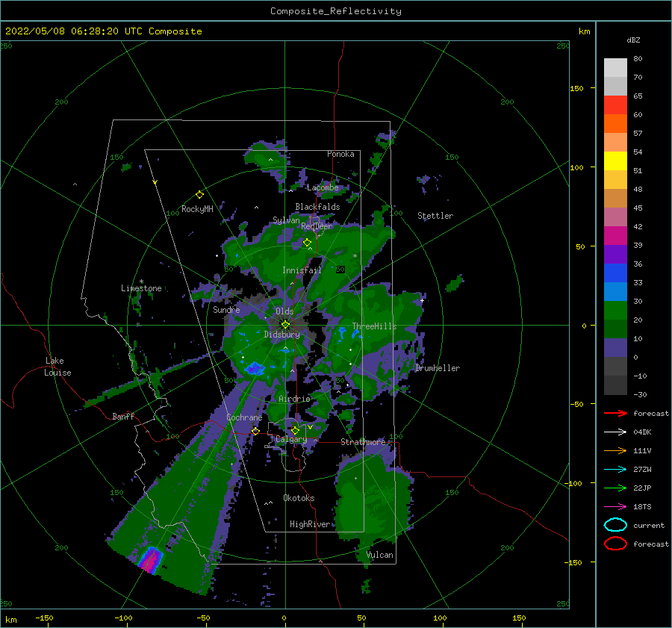
Task: Click the Stettler label
Action: coord(435,216)
